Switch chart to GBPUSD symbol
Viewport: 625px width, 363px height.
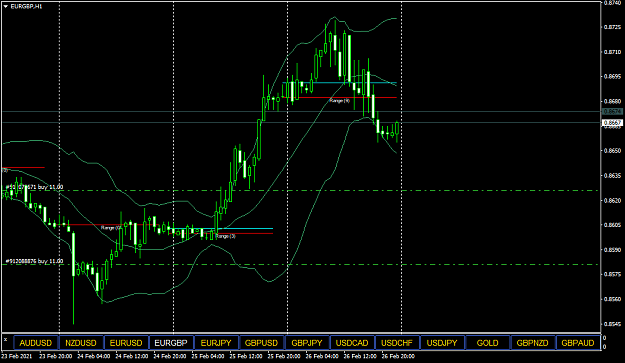pos(261,343)
